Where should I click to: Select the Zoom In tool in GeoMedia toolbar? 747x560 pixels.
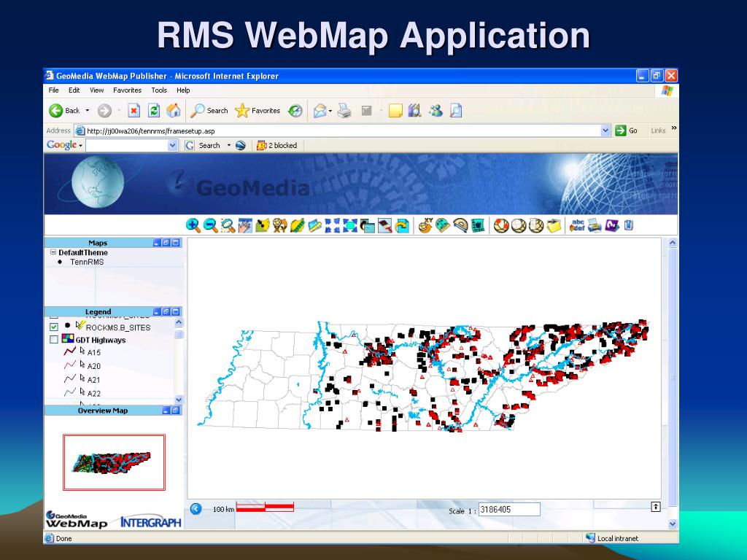(x=193, y=225)
